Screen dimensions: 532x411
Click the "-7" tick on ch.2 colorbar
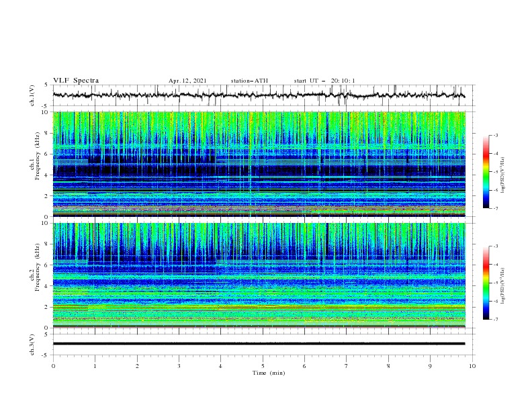[495, 320]
